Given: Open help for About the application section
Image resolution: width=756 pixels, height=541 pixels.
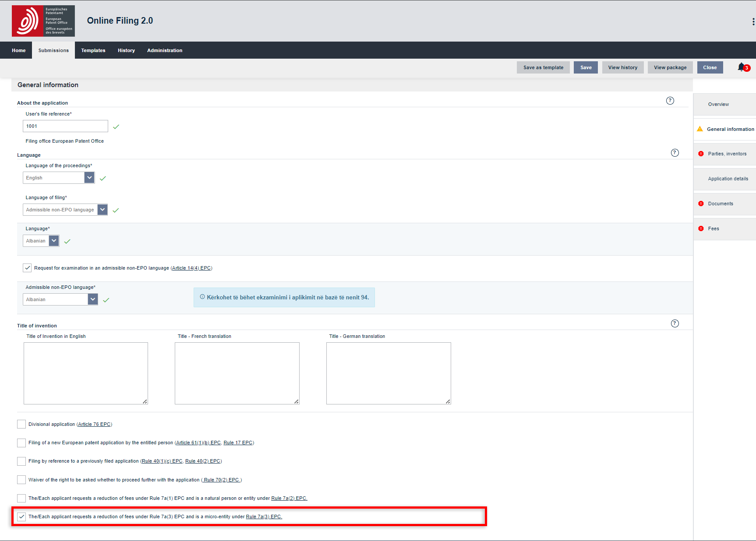Looking at the screenshot, I should [670, 101].
